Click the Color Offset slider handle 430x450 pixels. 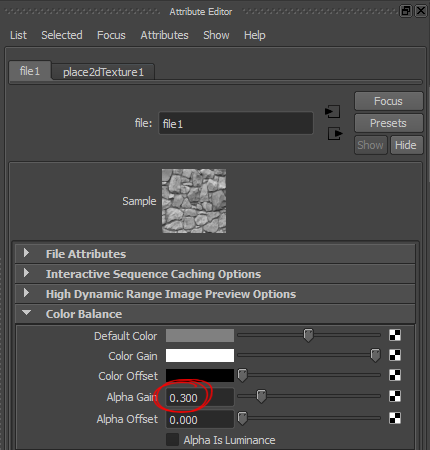pyautogui.click(x=243, y=375)
